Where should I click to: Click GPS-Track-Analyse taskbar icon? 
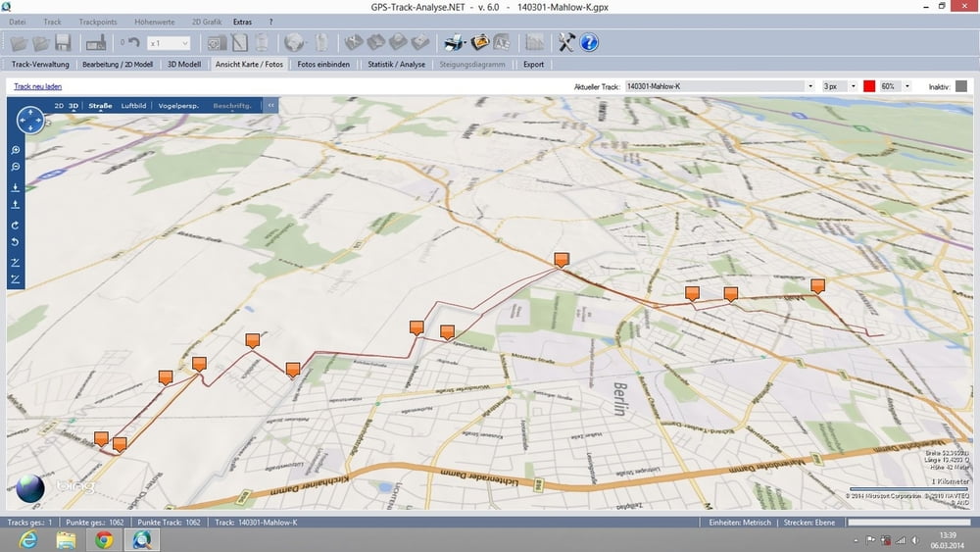click(x=142, y=539)
